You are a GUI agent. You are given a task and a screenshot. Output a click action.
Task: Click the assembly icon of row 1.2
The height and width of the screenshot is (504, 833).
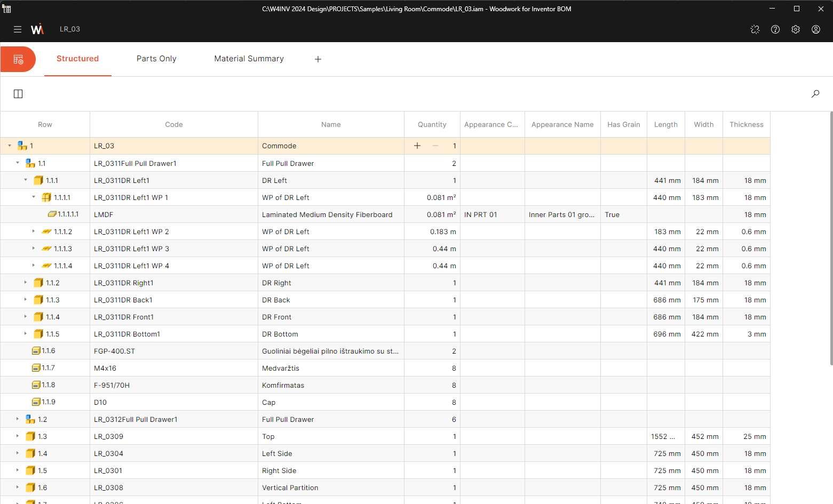(30, 419)
